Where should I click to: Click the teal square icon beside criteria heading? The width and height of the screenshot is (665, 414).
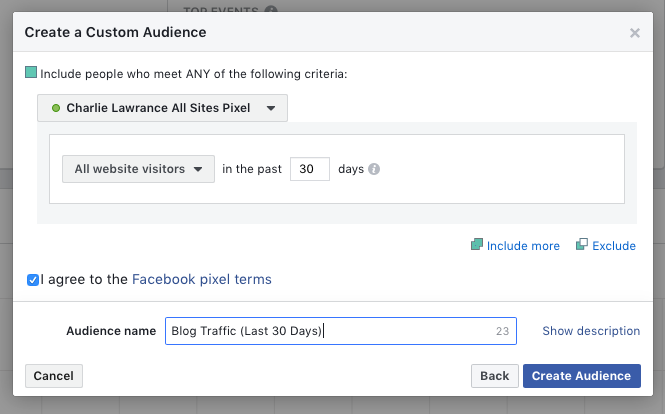pyautogui.click(x=31, y=73)
